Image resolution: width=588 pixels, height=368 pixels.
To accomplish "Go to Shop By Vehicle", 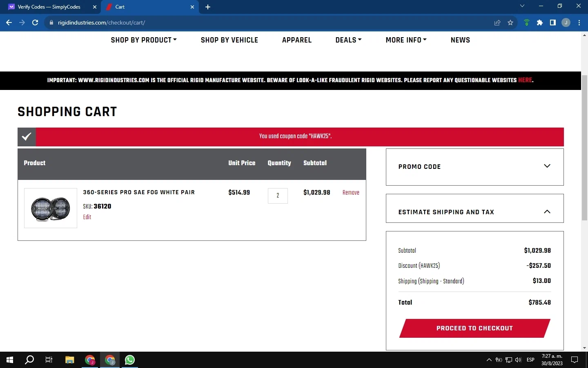I will pos(229,40).
